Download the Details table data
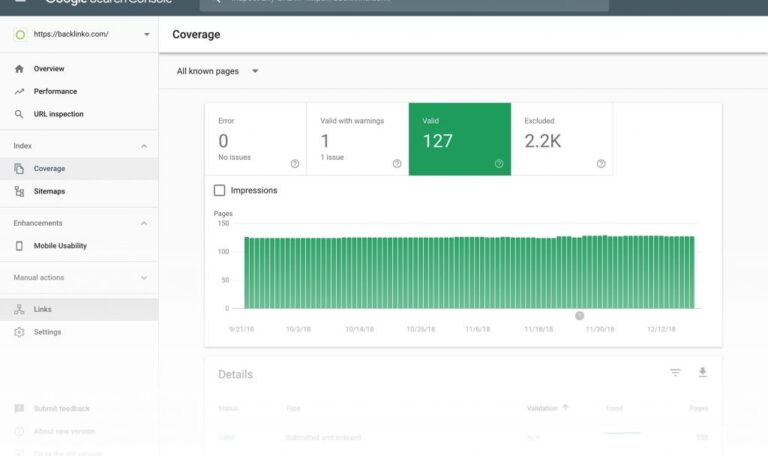The height and width of the screenshot is (456, 768). point(702,373)
